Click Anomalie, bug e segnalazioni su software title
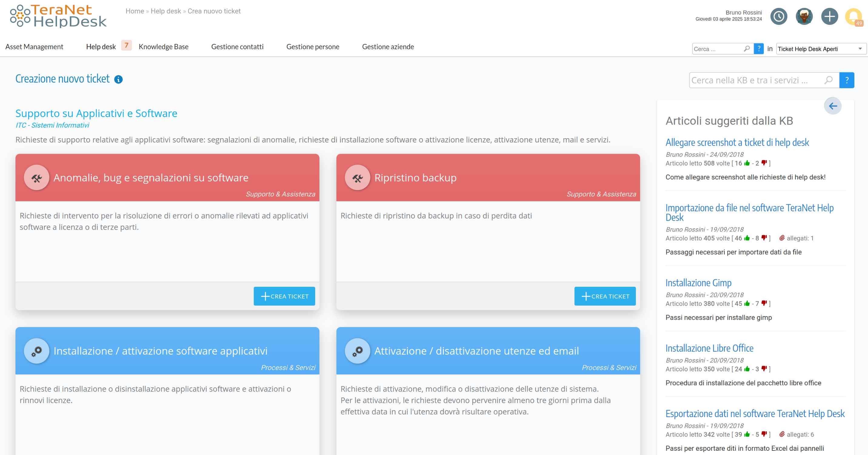Image resolution: width=868 pixels, height=455 pixels. [x=151, y=178]
